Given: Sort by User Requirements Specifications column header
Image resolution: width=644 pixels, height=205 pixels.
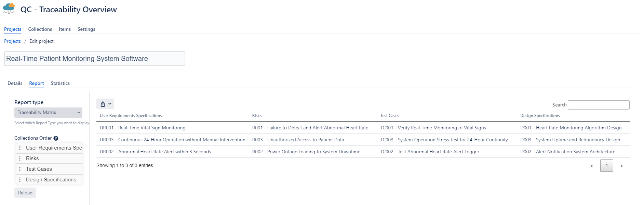Looking at the screenshot, I should 131,116.
